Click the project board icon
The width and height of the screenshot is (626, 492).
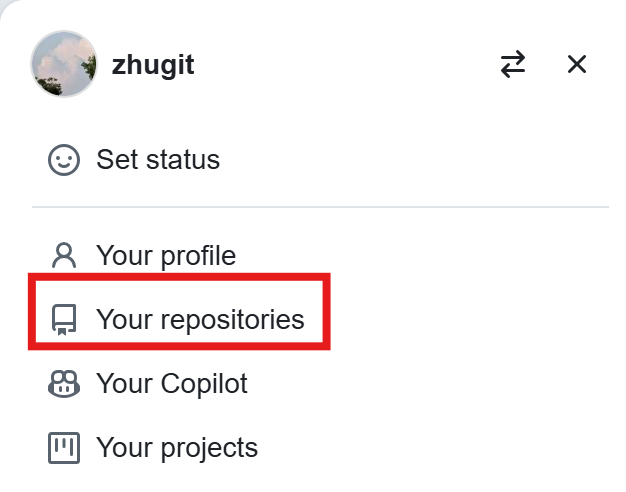[64, 448]
